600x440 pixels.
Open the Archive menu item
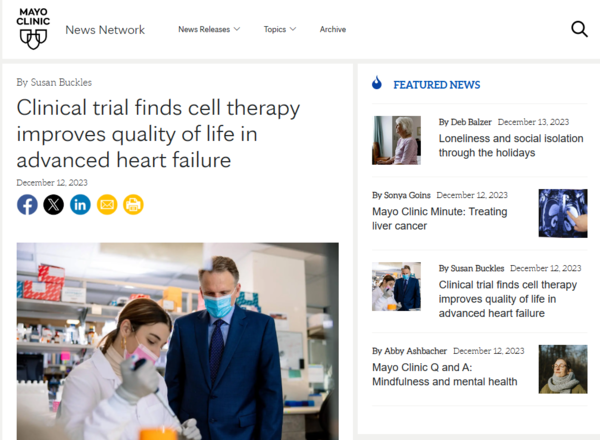(x=333, y=29)
